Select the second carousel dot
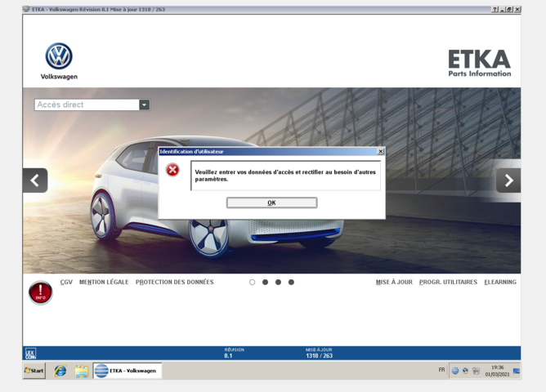Viewport: 546px width, 392px height. click(x=265, y=282)
